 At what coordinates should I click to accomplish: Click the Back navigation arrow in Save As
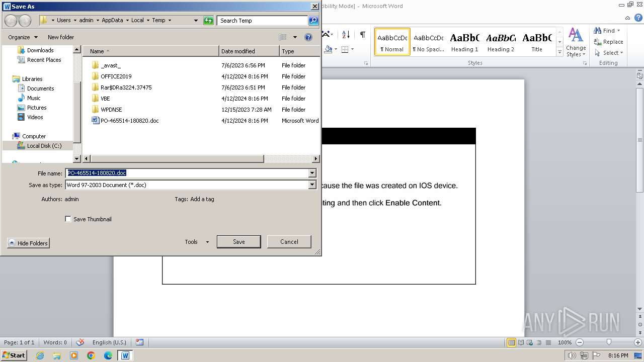11,21
